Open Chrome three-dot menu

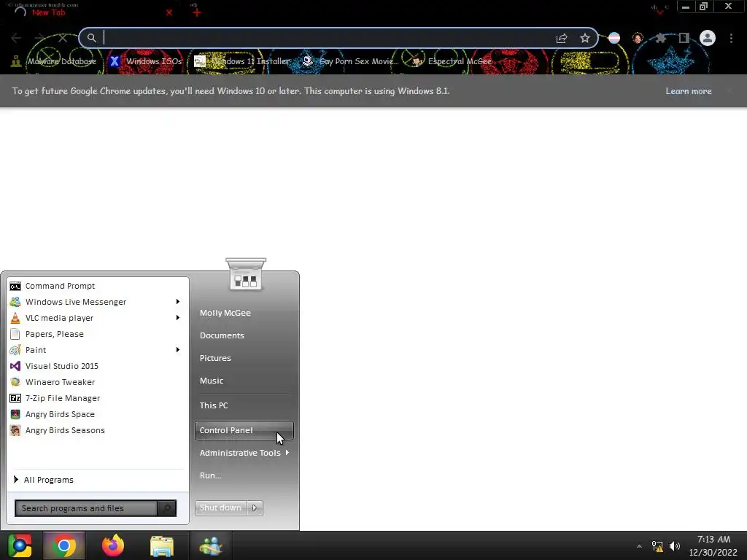(x=731, y=38)
